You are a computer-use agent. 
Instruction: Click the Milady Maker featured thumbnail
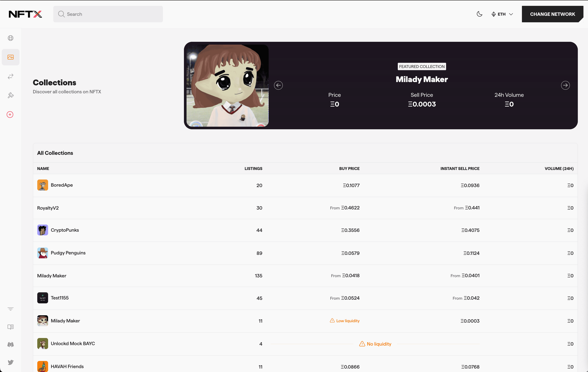coord(227,86)
